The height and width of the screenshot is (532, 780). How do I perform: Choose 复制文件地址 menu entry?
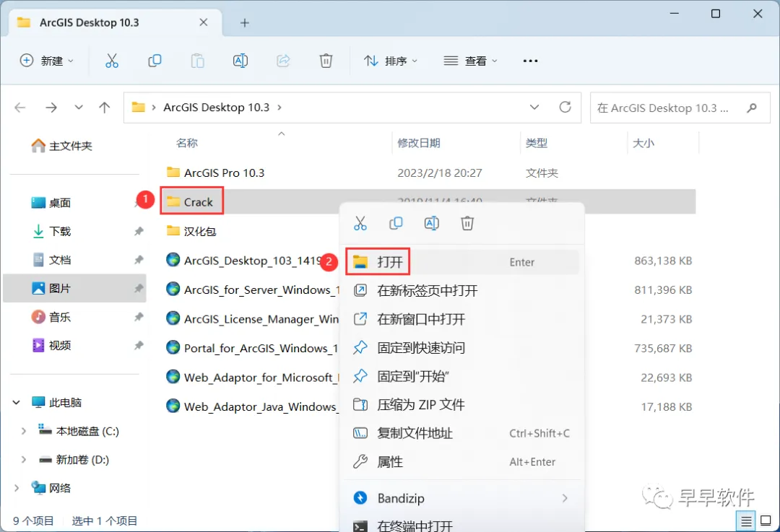(462, 433)
